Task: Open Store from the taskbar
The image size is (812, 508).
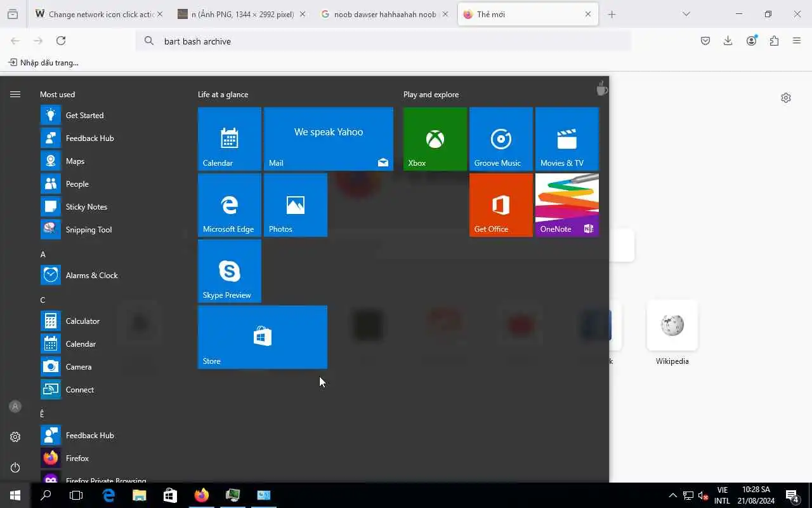Action: click(170, 495)
